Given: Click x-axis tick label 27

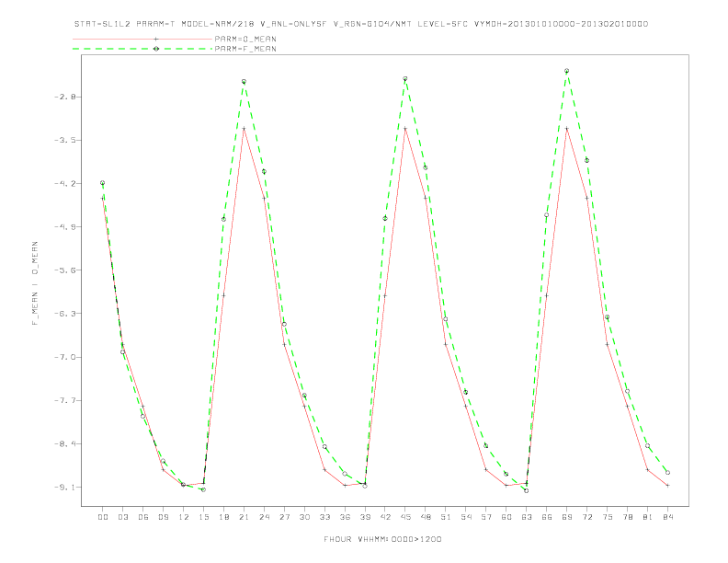Looking at the screenshot, I should coord(284,517).
